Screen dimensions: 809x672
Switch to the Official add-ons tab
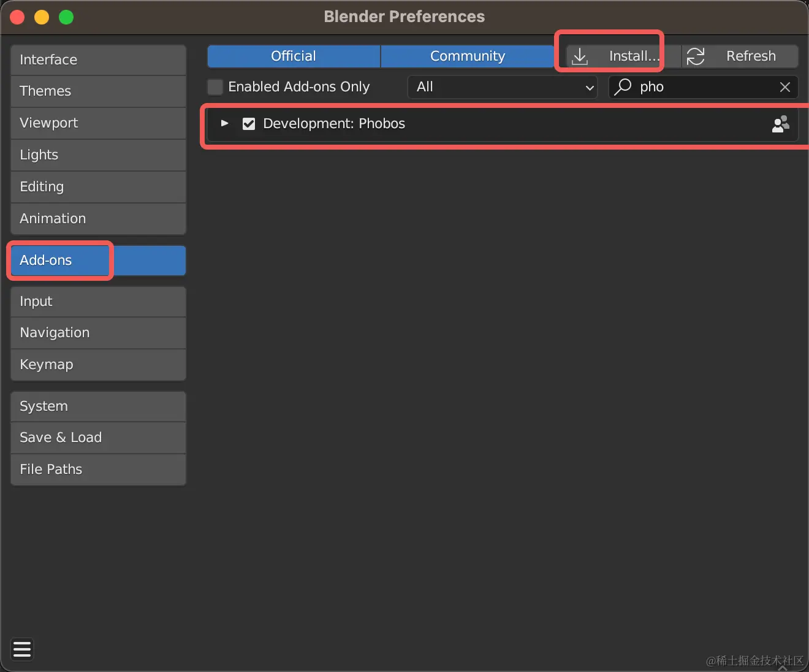(x=293, y=56)
